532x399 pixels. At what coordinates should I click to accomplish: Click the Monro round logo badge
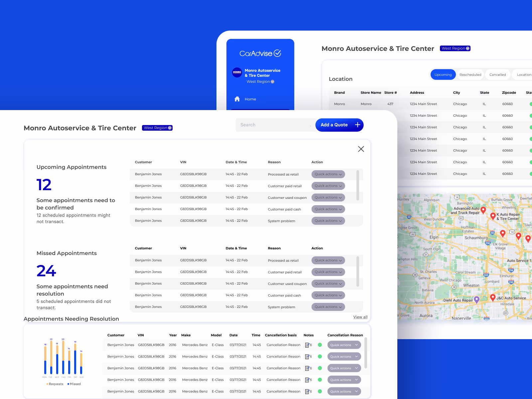[237, 72]
